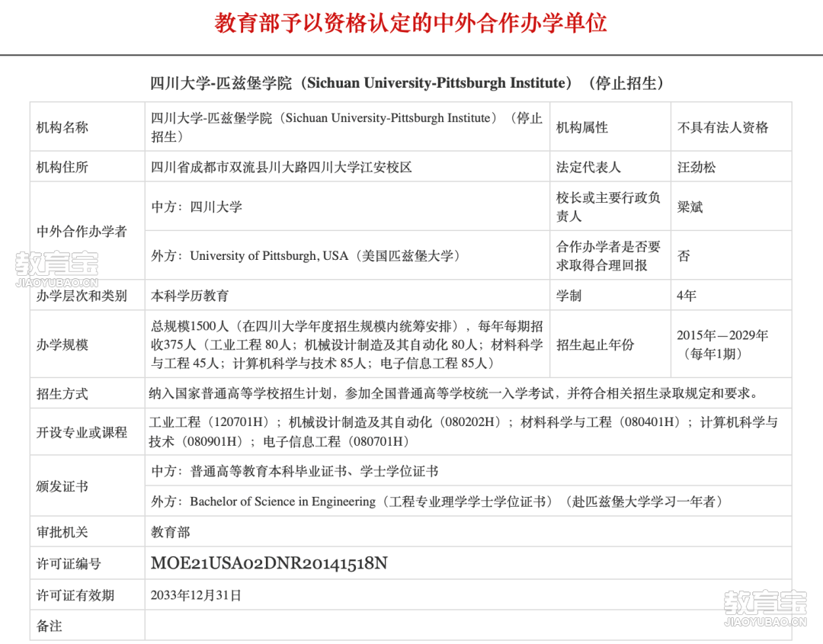Click the 招生方式 description text
Screen dimensions: 823x644
coord(454,393)
